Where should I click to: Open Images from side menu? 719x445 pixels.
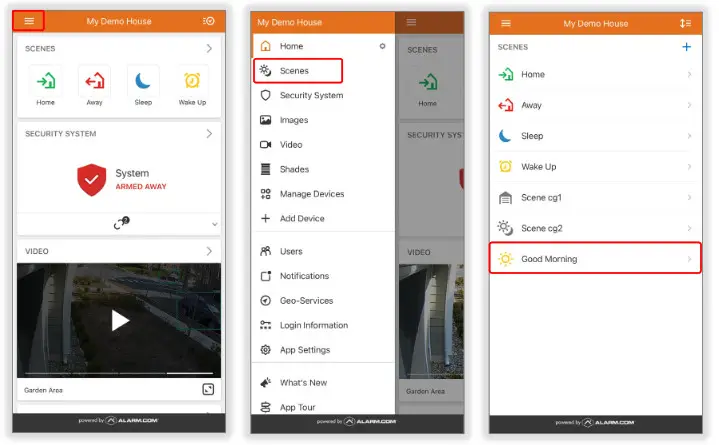pos(324,120)
